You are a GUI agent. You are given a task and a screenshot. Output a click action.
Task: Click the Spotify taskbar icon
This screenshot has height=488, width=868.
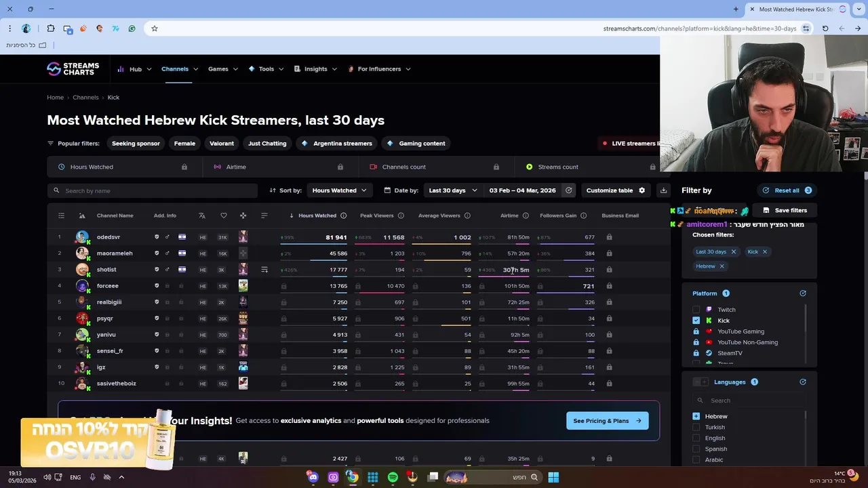[393, 477]
